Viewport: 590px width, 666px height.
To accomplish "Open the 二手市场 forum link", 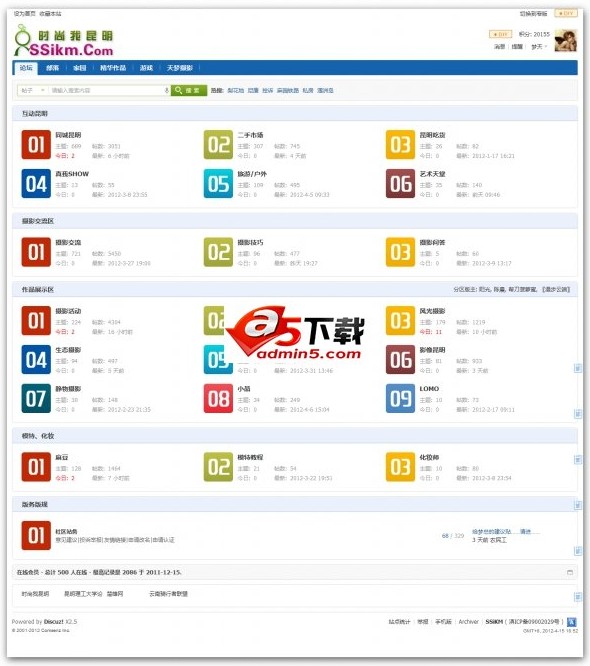I will 250,135.
